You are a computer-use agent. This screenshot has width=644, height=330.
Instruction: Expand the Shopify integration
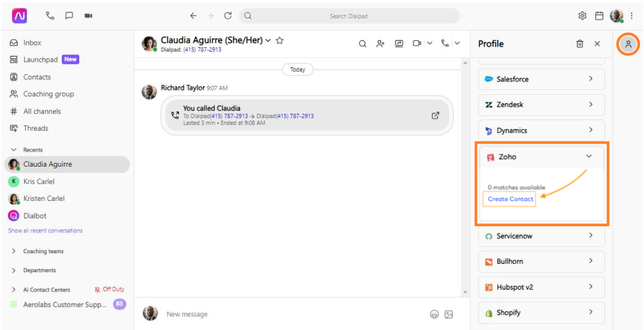[542, 313]
